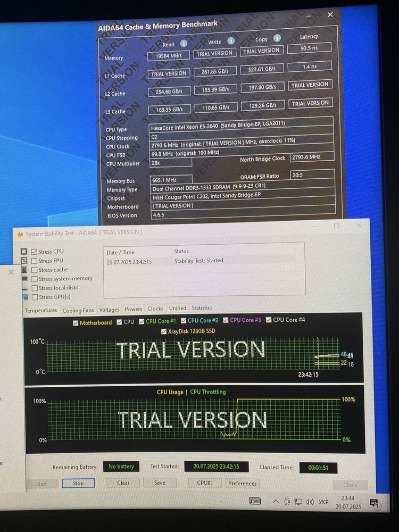Viewport: 399px width, 532px height.
Task: Maximize the System Stability Test window
Action: 337,226
